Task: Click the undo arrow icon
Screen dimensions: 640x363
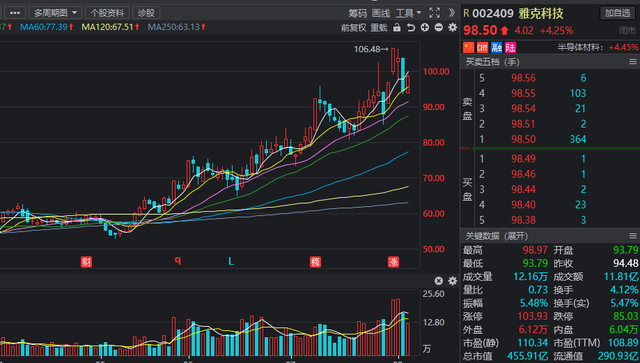Action: pyautogui.click(x=411, y=27)
